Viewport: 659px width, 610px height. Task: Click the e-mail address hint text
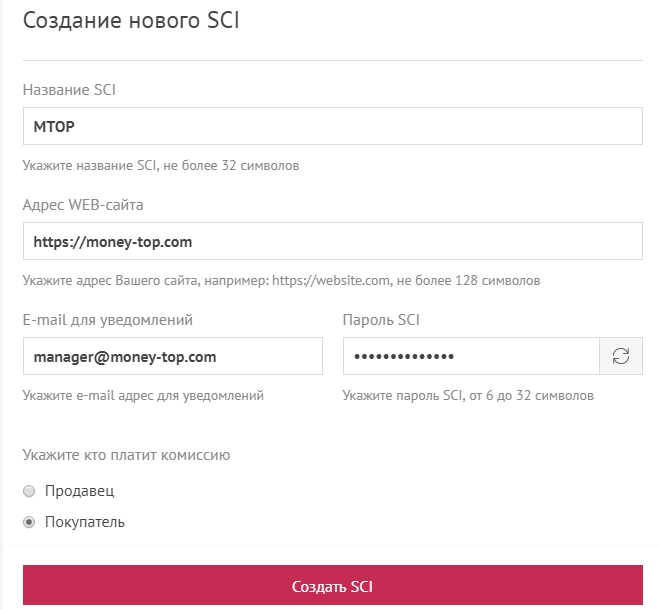click(143, 395)
